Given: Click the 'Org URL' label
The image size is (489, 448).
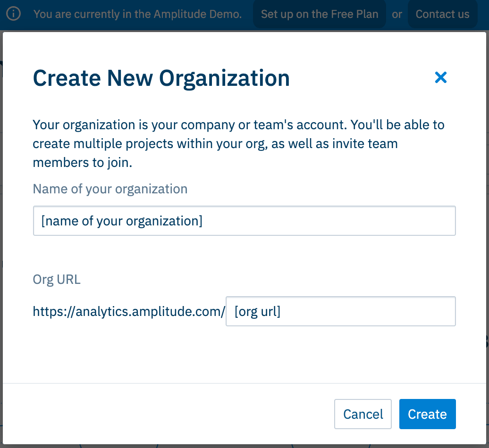Looking at the screenshot, I should click(57, 280).
